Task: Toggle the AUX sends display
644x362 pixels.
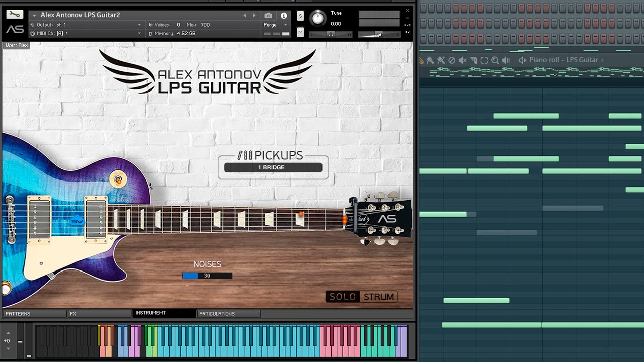Action: (407, 24)
